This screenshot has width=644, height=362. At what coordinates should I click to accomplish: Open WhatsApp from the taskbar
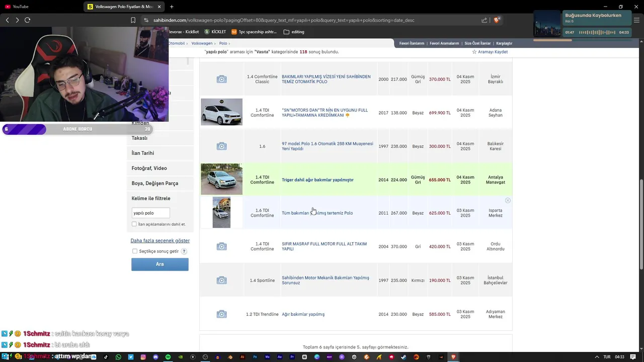[118, 357]
